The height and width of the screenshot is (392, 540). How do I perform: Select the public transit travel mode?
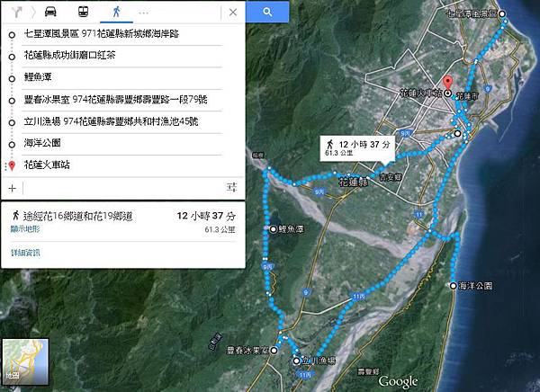click(83, 12)
